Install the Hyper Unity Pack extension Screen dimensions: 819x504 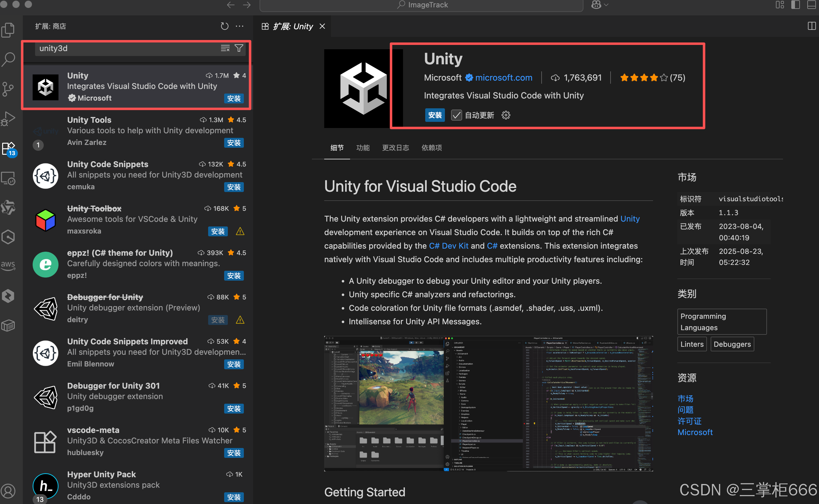[234, 498]
